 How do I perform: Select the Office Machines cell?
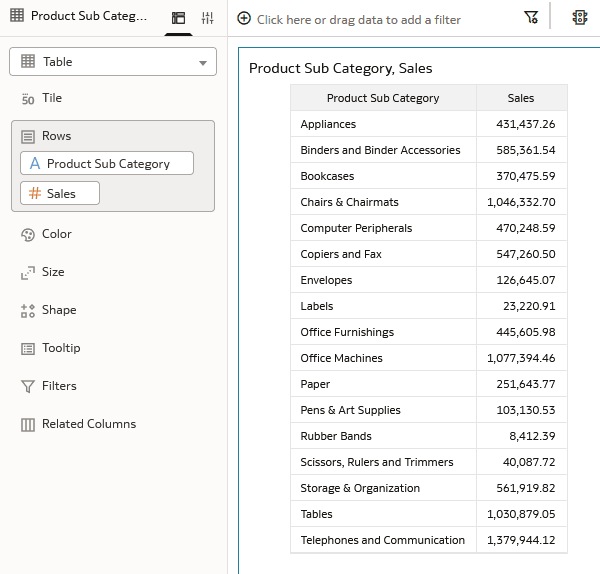click(x=383, y=358)
